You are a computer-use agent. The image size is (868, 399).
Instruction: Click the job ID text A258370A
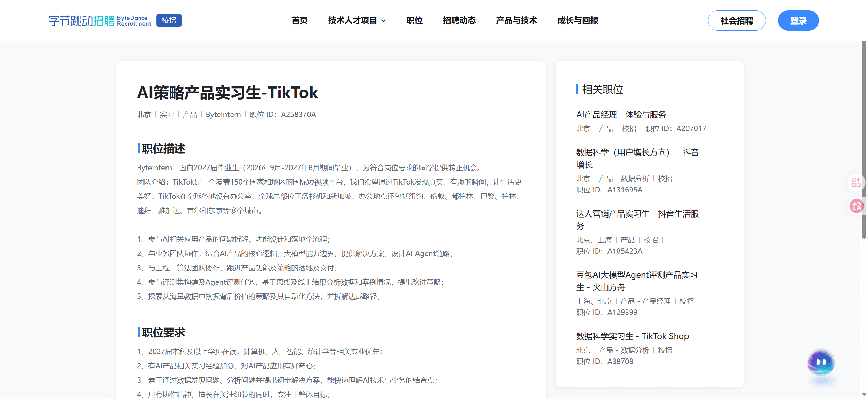point(298,115)
